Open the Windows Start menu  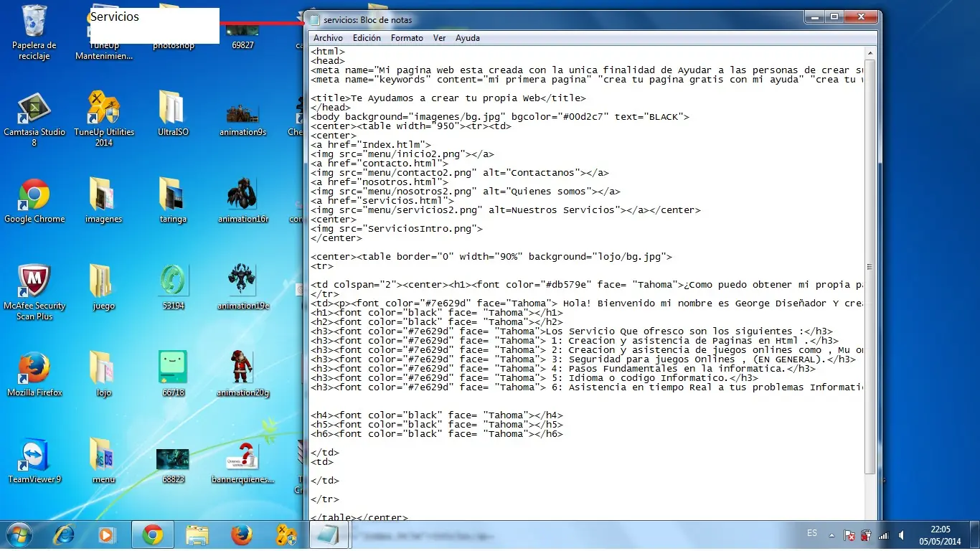[x=19, y=535]
